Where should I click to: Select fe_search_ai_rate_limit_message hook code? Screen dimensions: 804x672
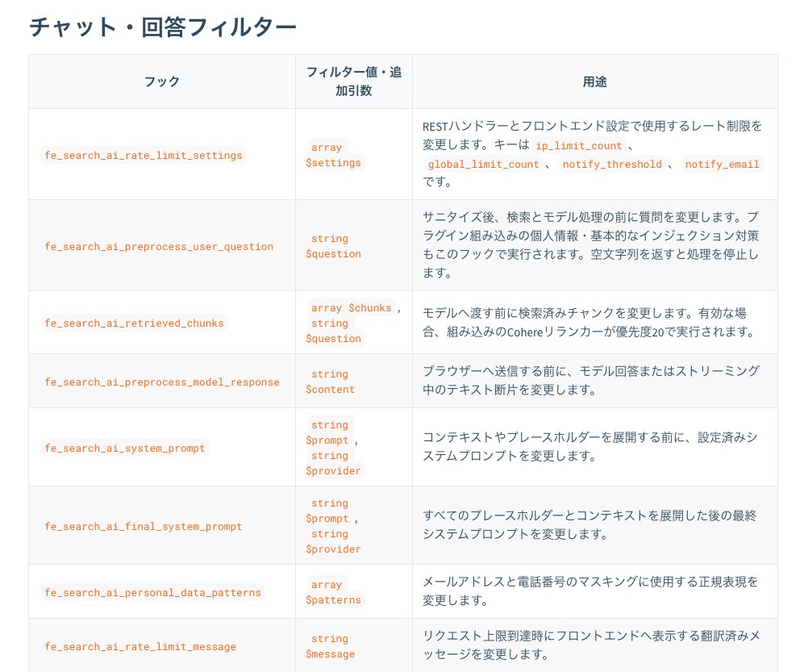(140, 646)
